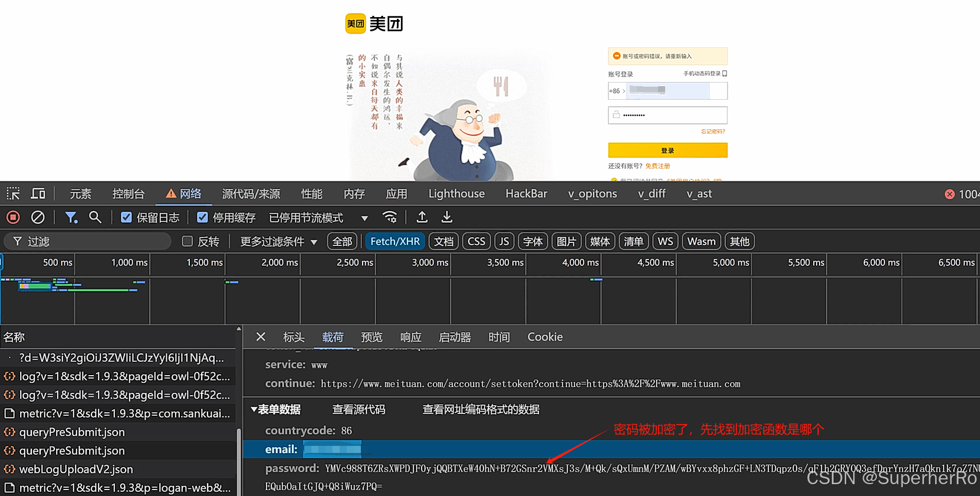
Task: Select the Fetch/XHR filter
Action: click(395, 241)
